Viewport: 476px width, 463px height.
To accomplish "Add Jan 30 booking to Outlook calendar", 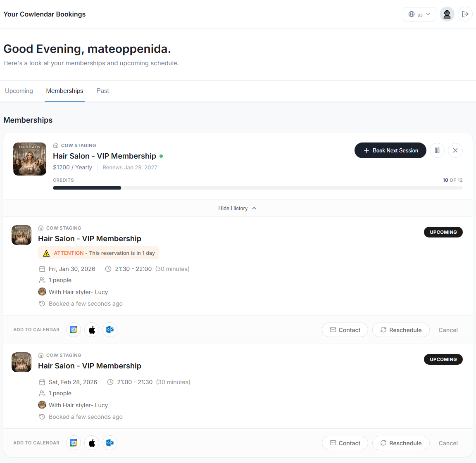I will [110, 330].
